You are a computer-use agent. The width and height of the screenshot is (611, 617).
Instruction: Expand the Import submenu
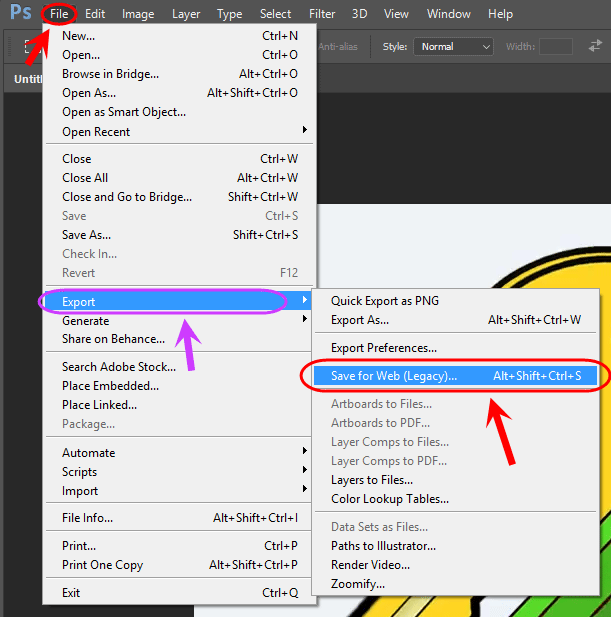click(180, 491)
